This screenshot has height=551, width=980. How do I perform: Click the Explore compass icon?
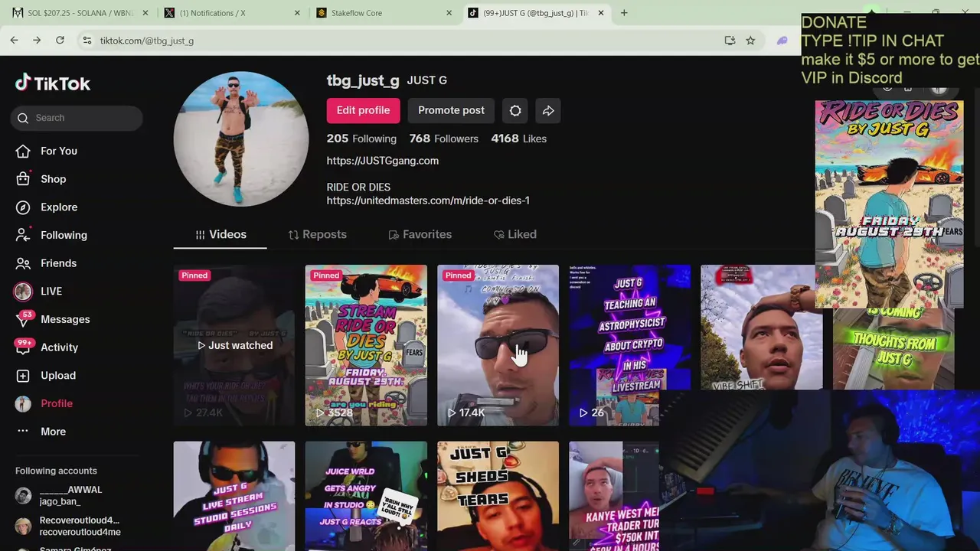(23, 207)
